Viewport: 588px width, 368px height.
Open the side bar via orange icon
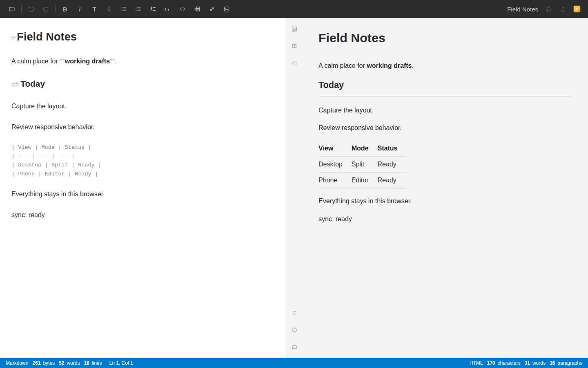point(577,9)
